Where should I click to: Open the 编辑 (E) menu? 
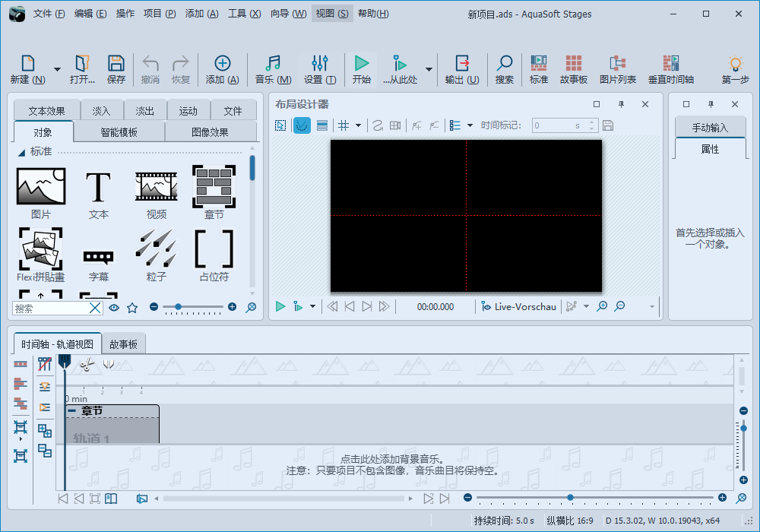pyautogui.click(x=90, y=14)
